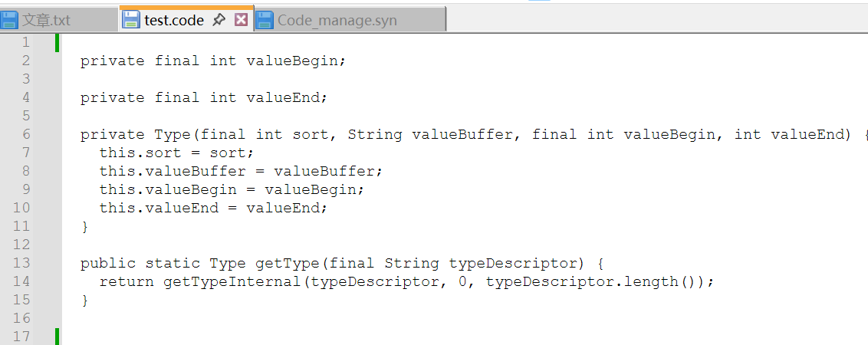Switch to the 文章.txt tab
The width and height of the screenshot is (868, 345).
[x=47, y=20]
